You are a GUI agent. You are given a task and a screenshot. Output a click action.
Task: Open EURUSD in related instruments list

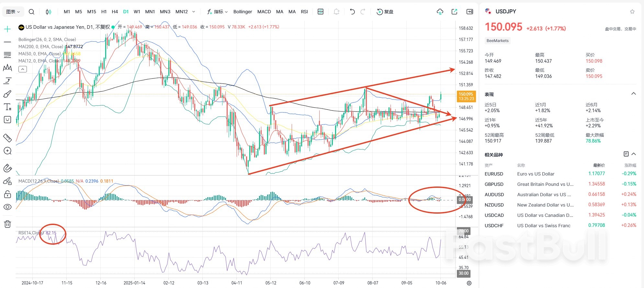click(494, 174)
